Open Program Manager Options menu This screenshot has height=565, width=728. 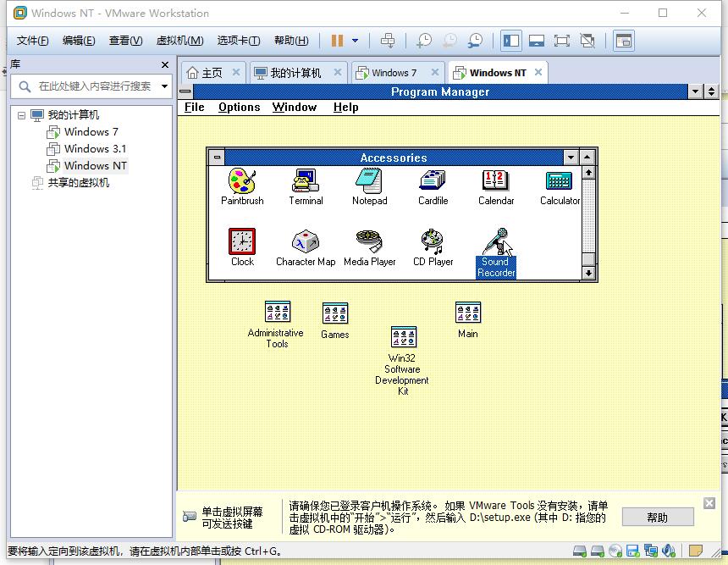(x=239, y=108)
